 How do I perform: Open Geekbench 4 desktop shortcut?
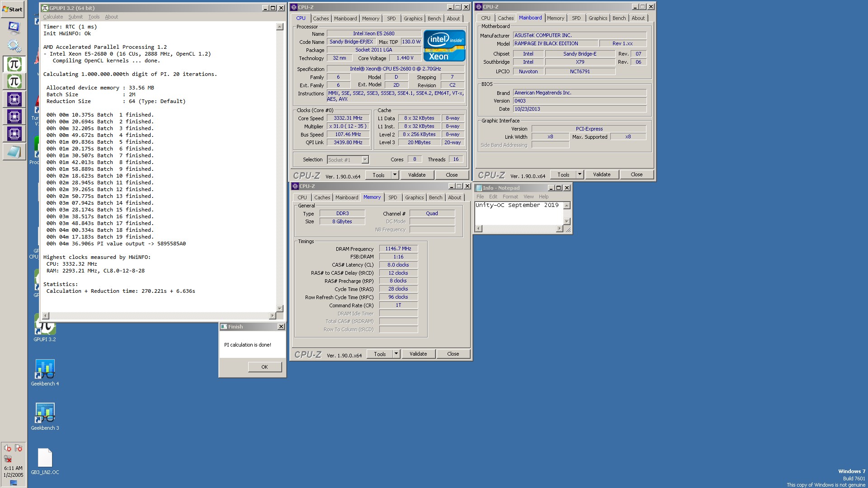click(45, 372)
